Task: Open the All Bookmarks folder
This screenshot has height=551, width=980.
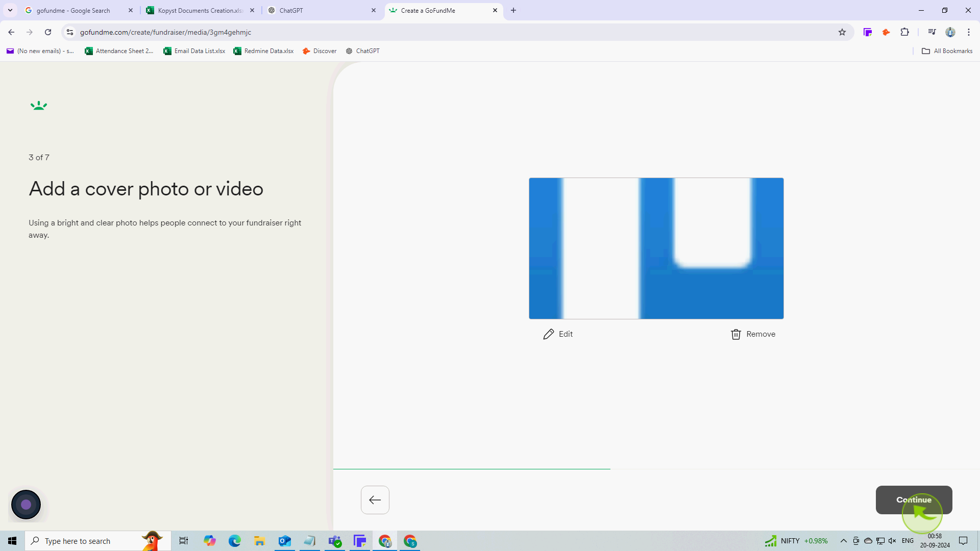Action: coord(947,51)
